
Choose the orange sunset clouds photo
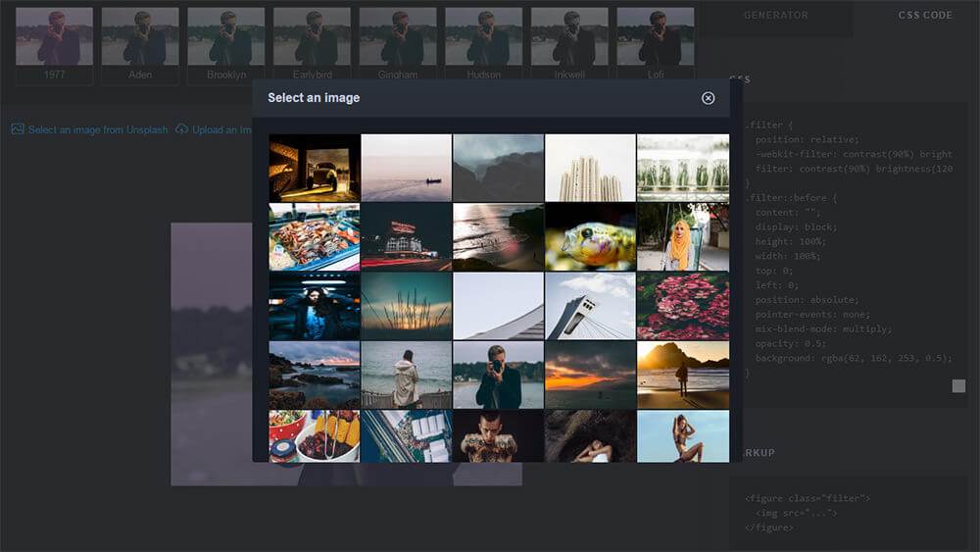coord(590,376)
